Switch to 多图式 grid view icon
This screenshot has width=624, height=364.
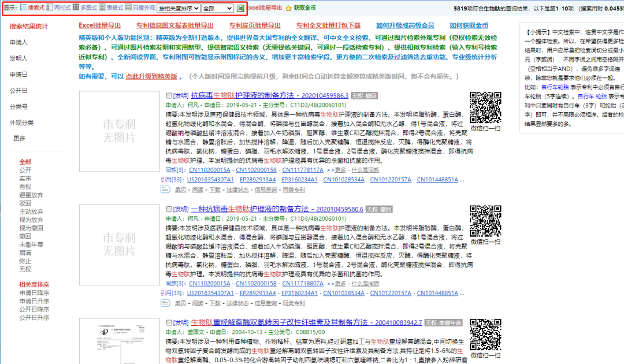pos(76,8)
